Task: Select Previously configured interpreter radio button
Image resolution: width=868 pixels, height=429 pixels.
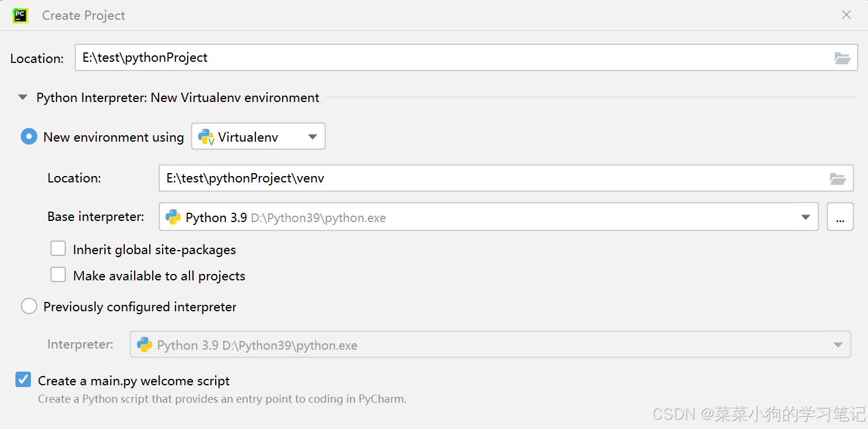Action: (x=29, y=307)
